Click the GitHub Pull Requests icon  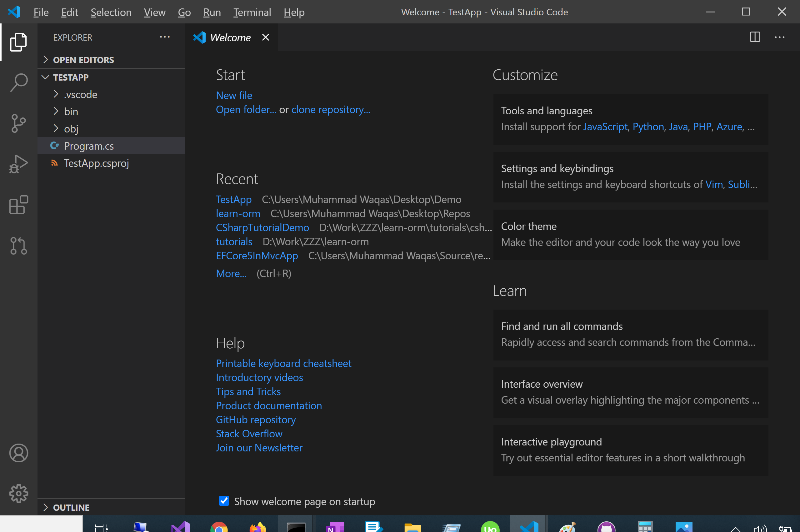(18, 245)
